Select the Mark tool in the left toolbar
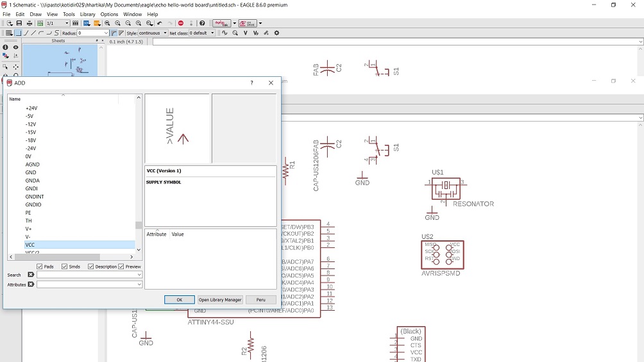The image size is (644, 362). 15,56
